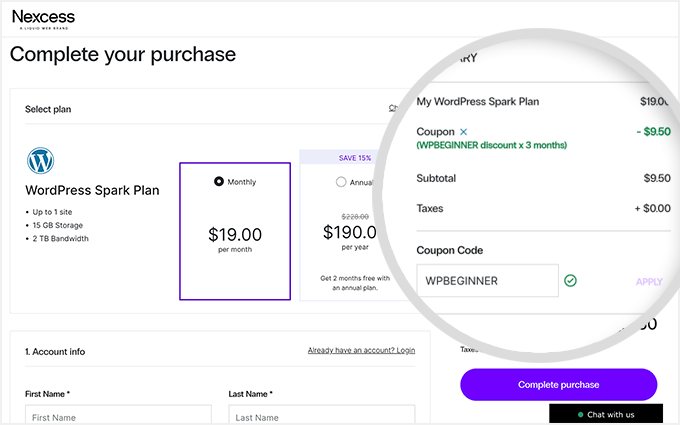680x425 pixels.
Task: Click the green chat status dot
Action: point(580,414)
